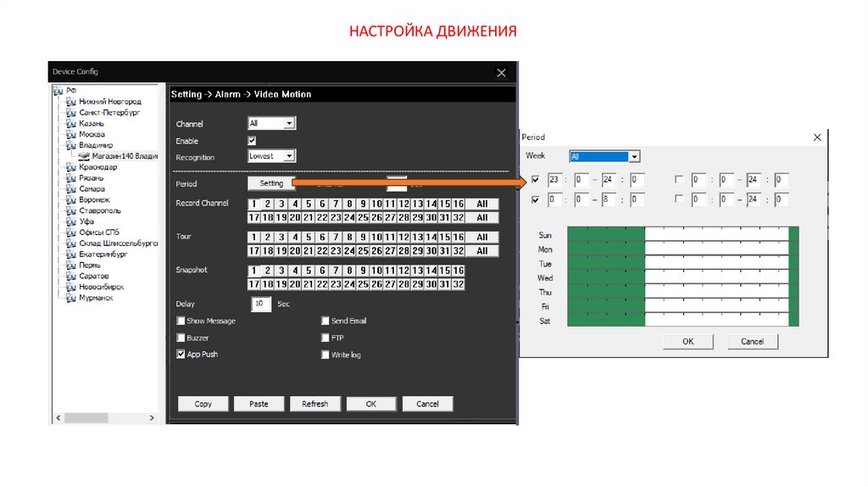Screen dimensions: 868x487
Task: Click Cancel in the Device Config window
Action: click(x=427, y=404)
